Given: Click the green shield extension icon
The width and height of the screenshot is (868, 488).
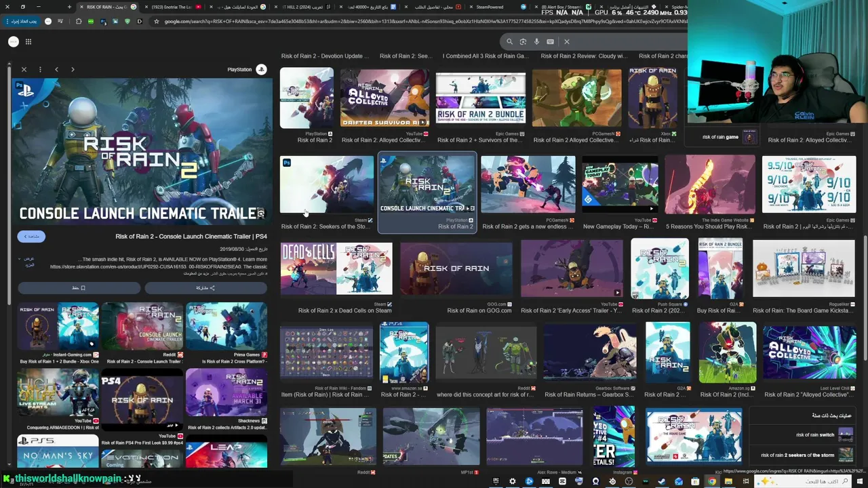Looking at the screenshot, I should coord(127,21).
